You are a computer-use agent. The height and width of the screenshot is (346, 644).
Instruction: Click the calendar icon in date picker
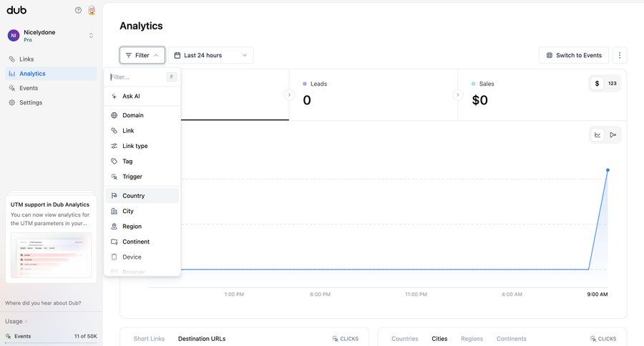tap(177, 55)
